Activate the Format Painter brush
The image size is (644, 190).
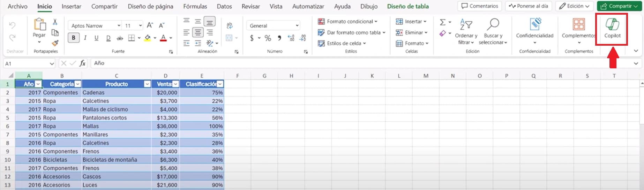tap(55, 43)
